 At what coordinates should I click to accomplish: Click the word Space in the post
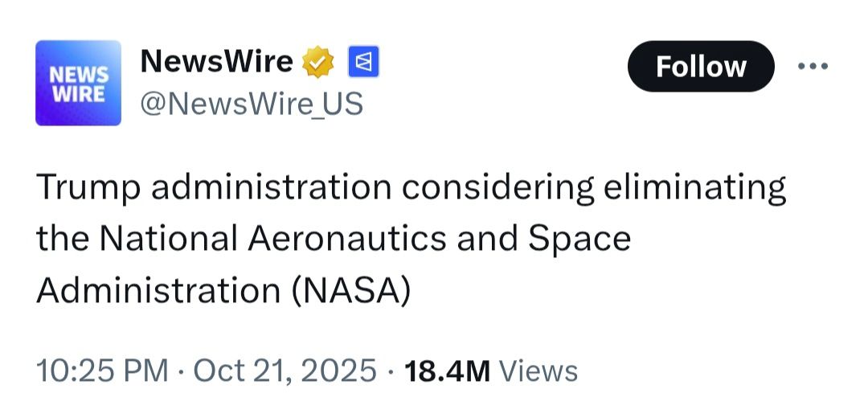point(580,239)
